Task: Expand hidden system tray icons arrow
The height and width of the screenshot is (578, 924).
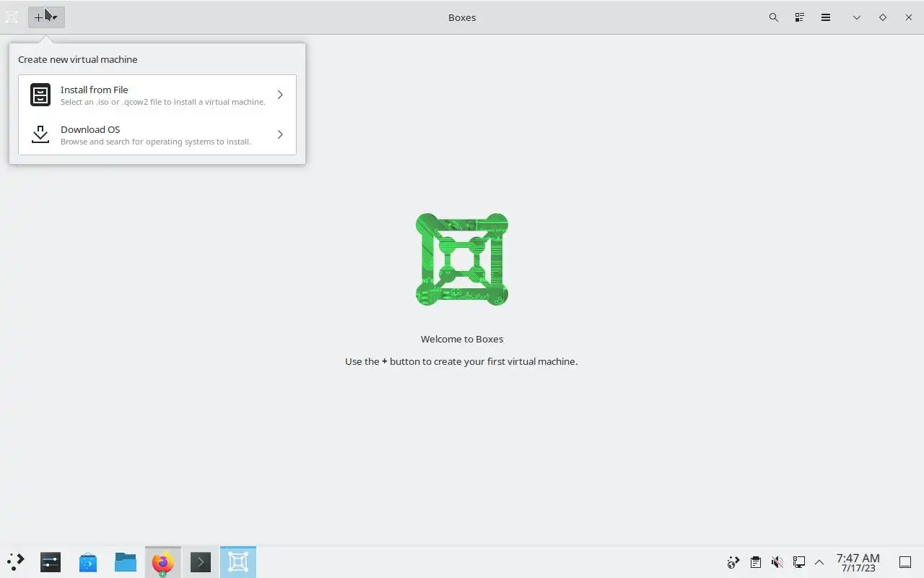Action: [x=819, y=562]
